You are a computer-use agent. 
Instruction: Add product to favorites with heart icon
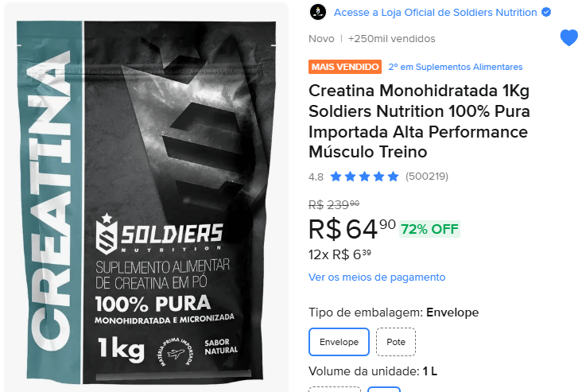coord(569,37)
